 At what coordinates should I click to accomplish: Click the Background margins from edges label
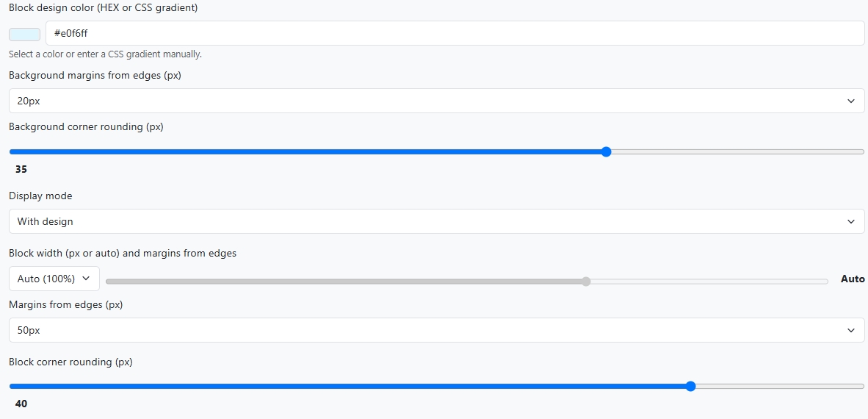coord(95,75)
